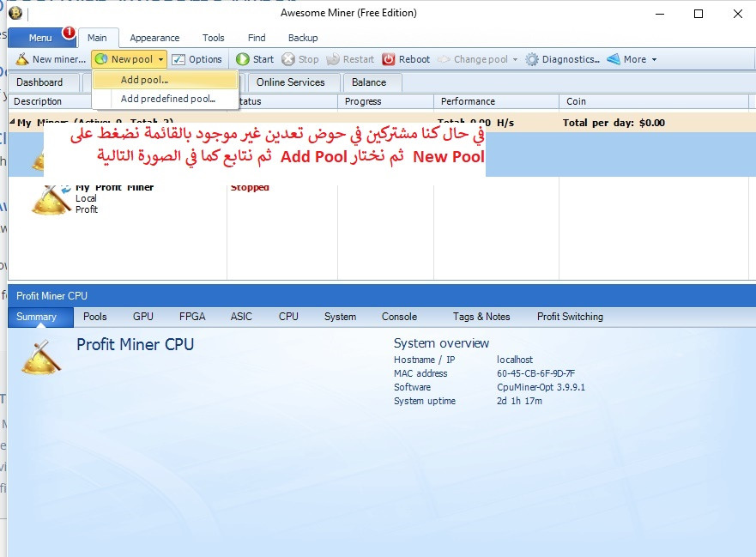The width and height of the screenshot is (756, 557).
Task: Click the New pool globe icon
Action: [x=101, y=59]
